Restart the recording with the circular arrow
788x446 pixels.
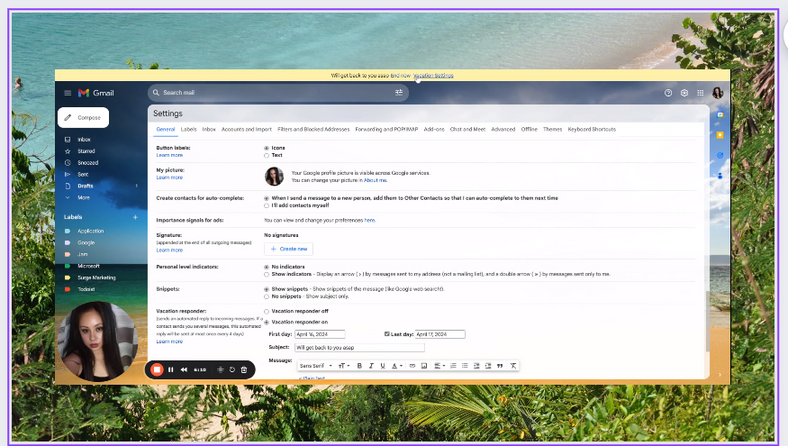(x=232, y=370)
